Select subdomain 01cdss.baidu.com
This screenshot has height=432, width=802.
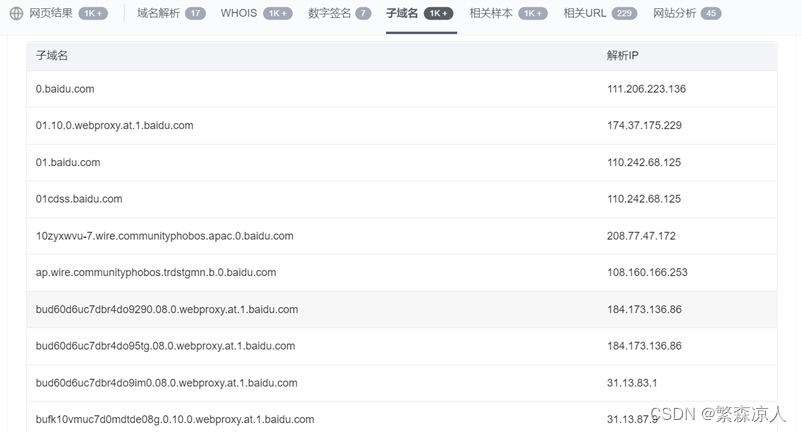[79, 199]
